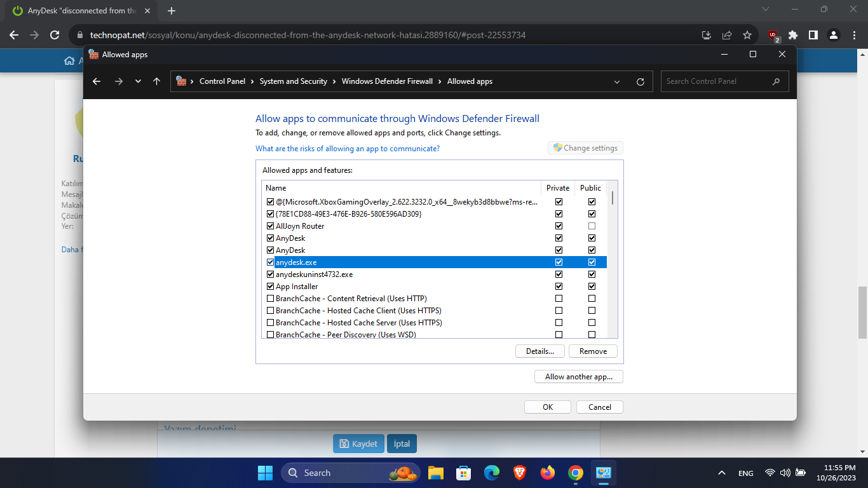
Task: Close the AnyDesk technopat browser tab
Action: 149,11
